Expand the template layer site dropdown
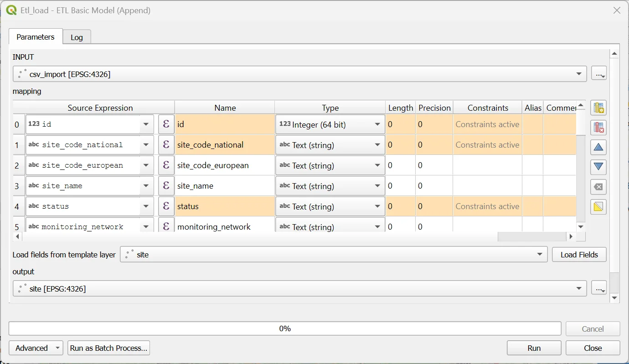Screen dimensions: 629x364 coord(540,255)
